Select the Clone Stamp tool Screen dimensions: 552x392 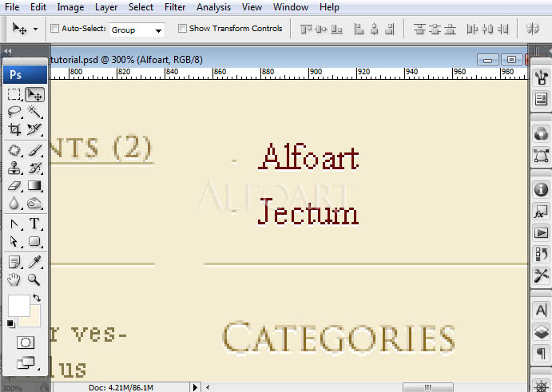click(14, 168)
